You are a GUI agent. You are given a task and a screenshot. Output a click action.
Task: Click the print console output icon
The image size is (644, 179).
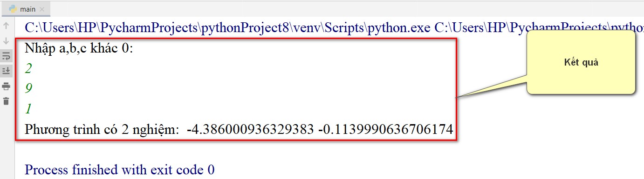click(x=6, y=86)
